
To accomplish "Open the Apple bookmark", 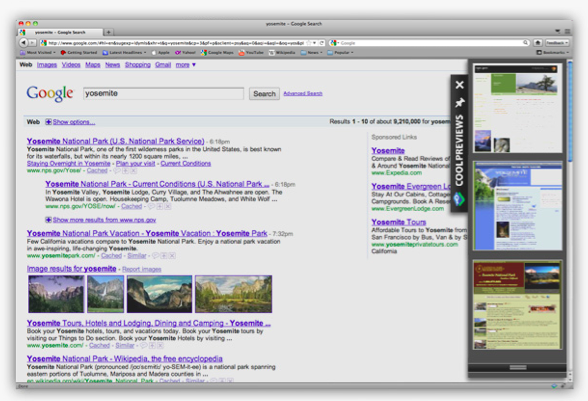I will click(160, 53).
